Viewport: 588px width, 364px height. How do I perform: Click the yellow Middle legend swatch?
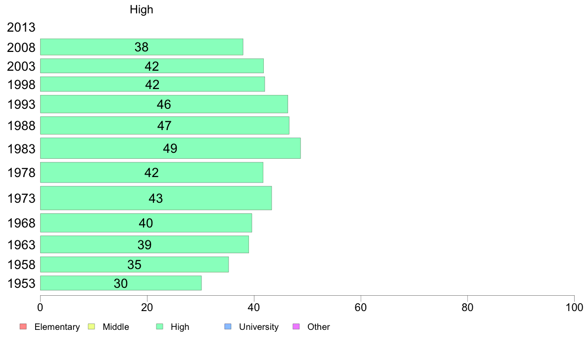click(x=91, y=326)
